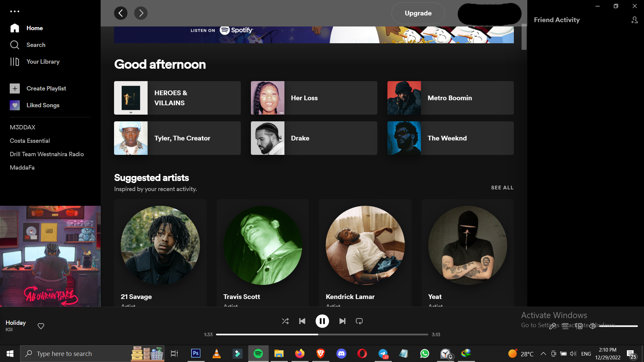644x362 pixels.
Task: Open the Her Loss shortcut
Action: [x=314, y=98]
